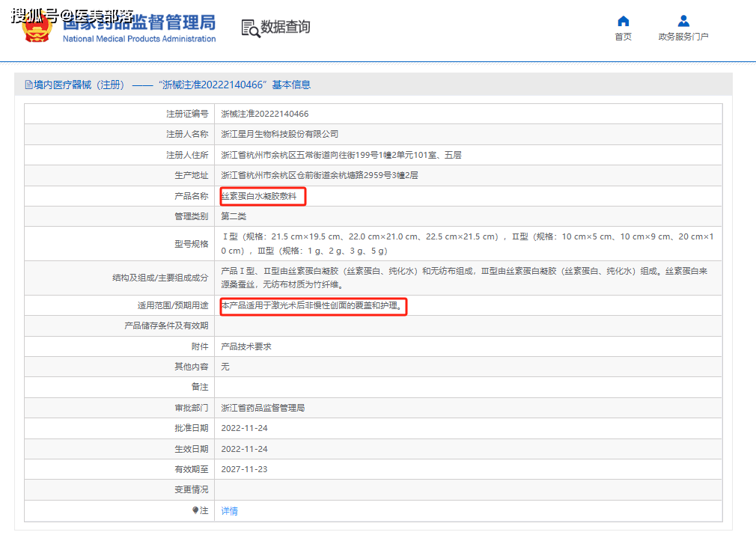756x541 pixels.
Task: Click the highlighted 适用范围 description text
Action: pyautogui.click(x=313, y=306)
